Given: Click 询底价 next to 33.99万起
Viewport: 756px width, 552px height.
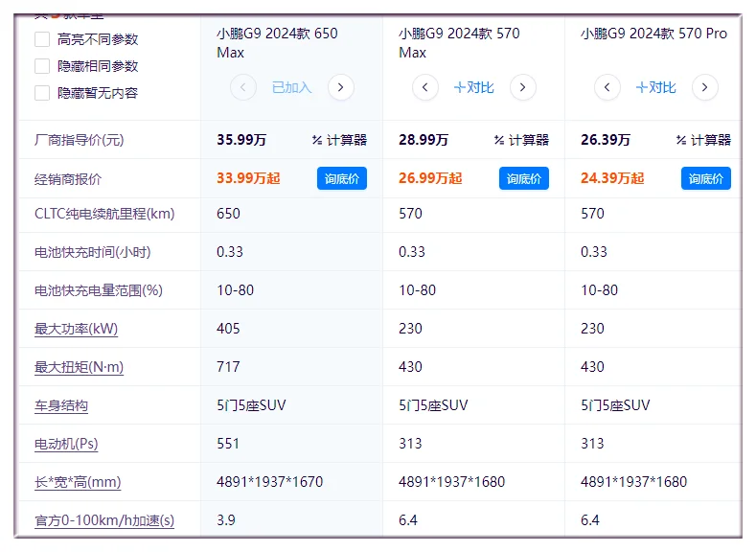Looking at the screenshot, I should pyautogui.click(x=342, y=178).
